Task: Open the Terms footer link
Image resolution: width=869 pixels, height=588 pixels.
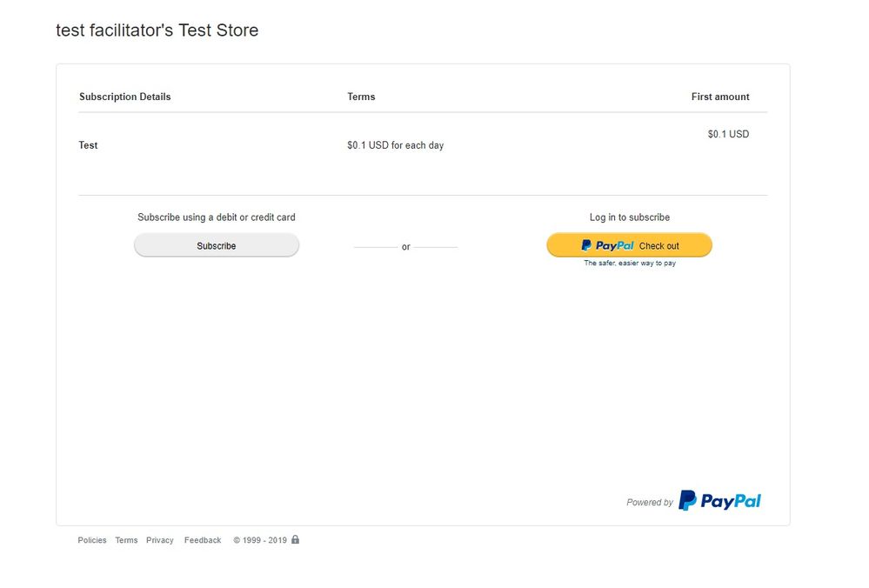Action: click(126, 540)
